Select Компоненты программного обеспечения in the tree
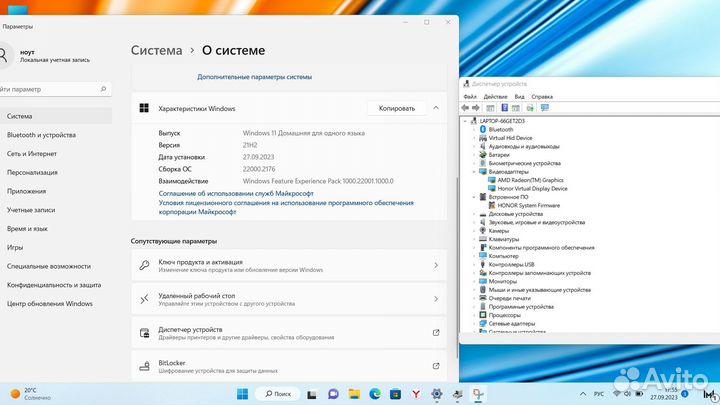 (x=541, y=248)
